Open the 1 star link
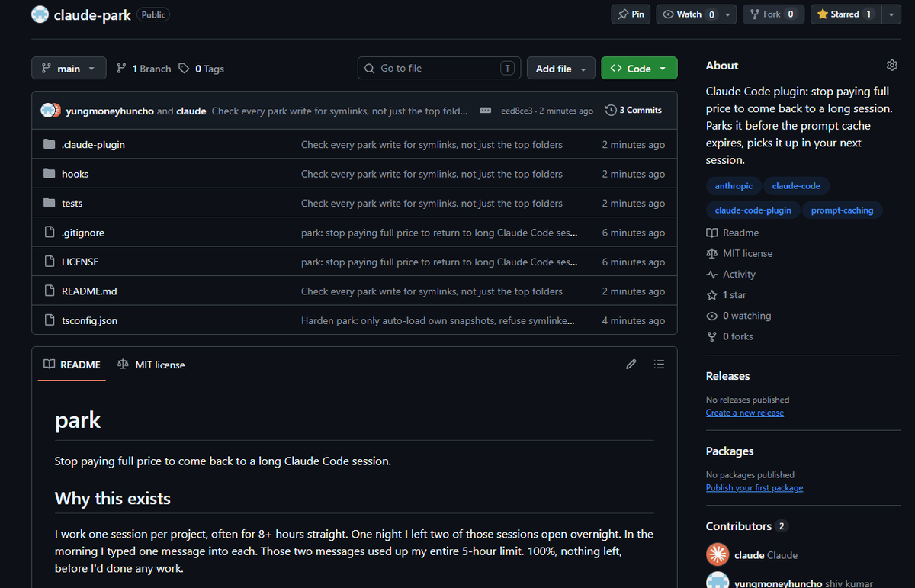 point(727,295)
